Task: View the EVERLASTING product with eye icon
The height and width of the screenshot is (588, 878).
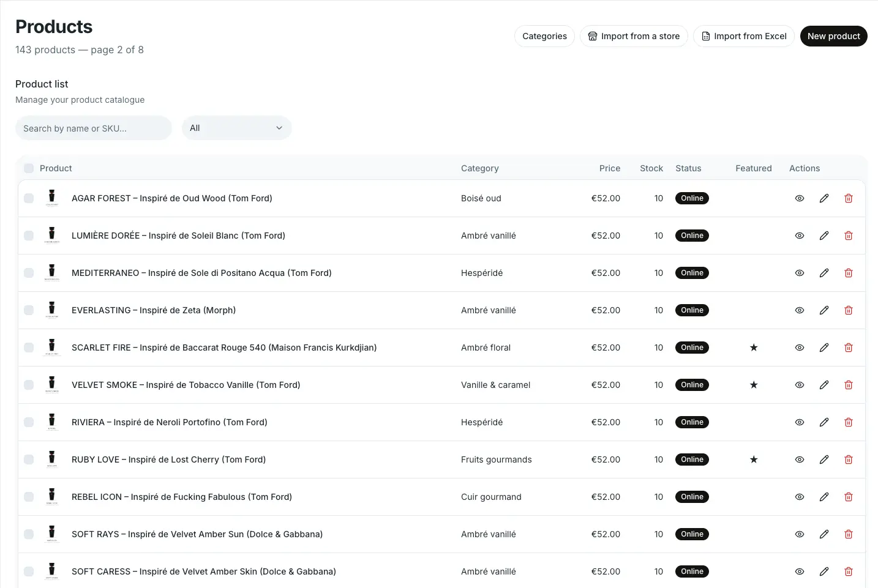Action: (800, 310)
